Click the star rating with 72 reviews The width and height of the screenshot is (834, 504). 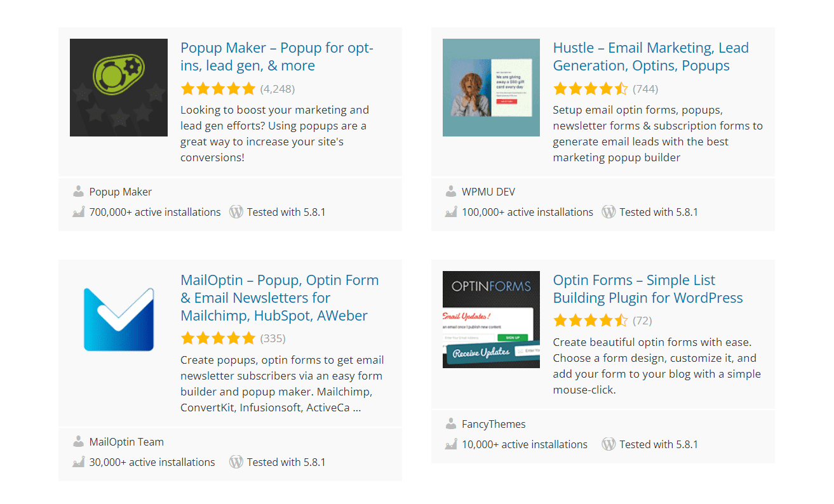click(x=591, y=320)
